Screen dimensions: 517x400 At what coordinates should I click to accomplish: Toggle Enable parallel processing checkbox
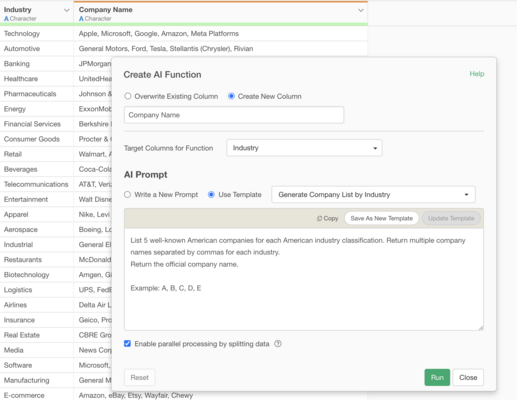pyautogui.click(x=127, y=344)
